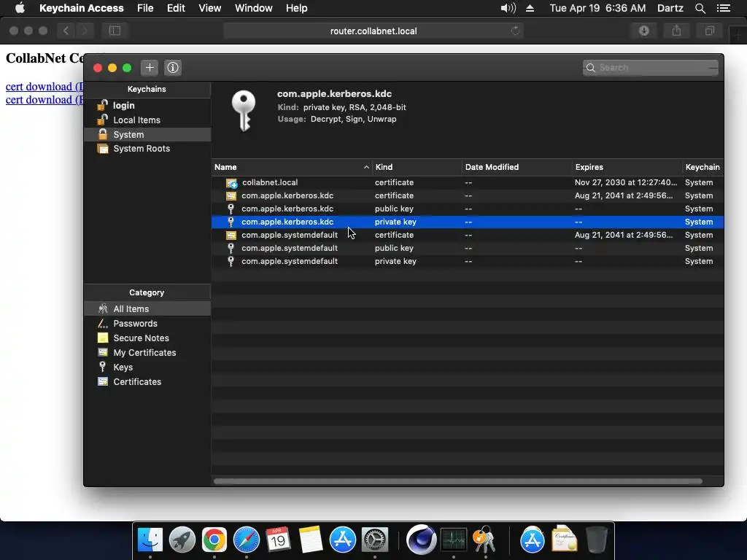Open the Apple menu
Screen dimensions: 747x560
pyautogui.click(x=20, y=8)
